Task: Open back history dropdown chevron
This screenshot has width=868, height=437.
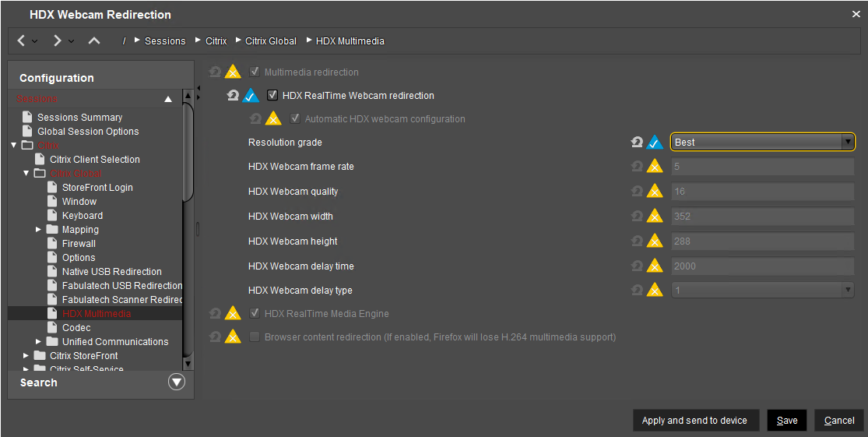Action: tap(35, 41)
